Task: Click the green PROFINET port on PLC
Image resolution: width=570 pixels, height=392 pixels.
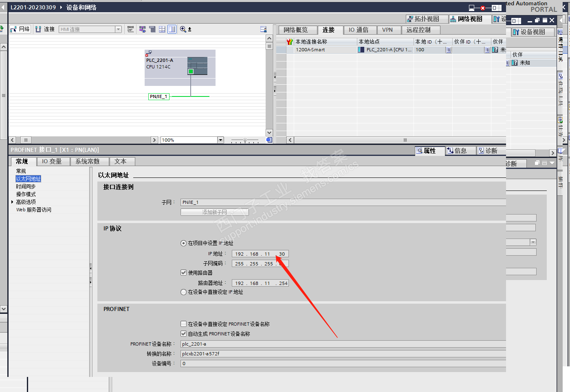Action: click(x=191, y=72)
